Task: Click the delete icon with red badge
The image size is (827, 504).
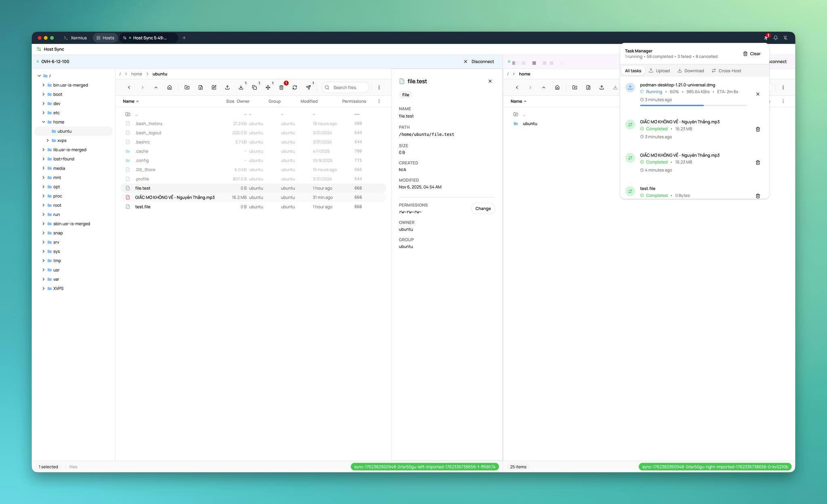Action: point(281,87)
